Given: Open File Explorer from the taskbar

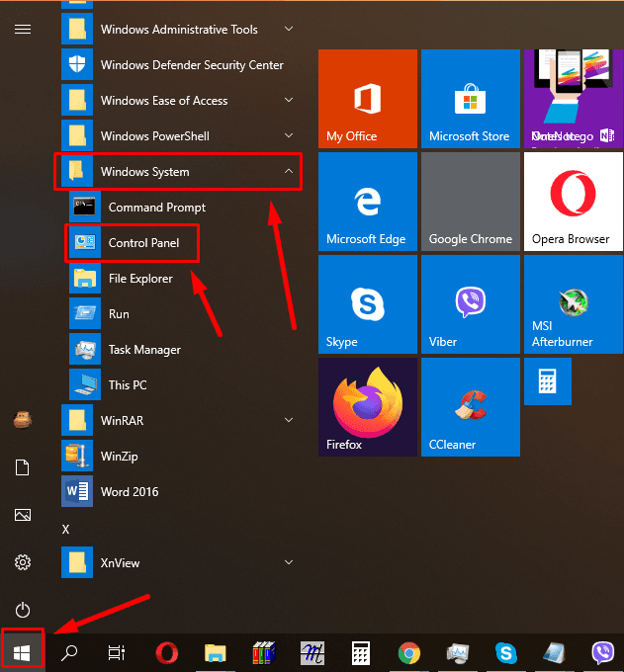Looking at the screenshot, I should (x=215, y=653).
